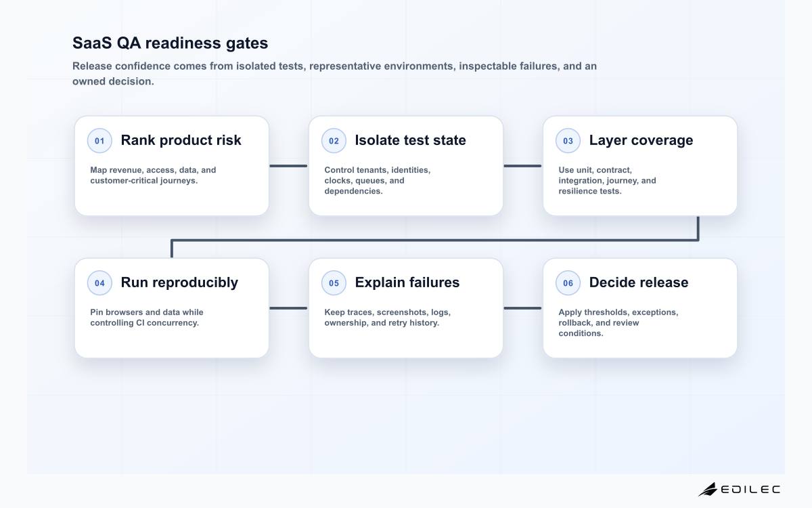Image resolution: width=812 pixels, height=508 pixels.
Task: Click the 03 step number badge
Action: 568,141
